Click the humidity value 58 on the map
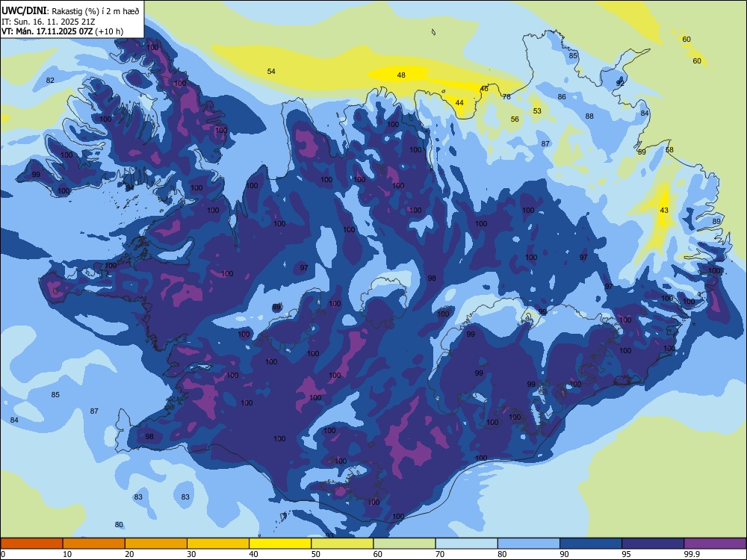747x560 pixels. point(669,149)
